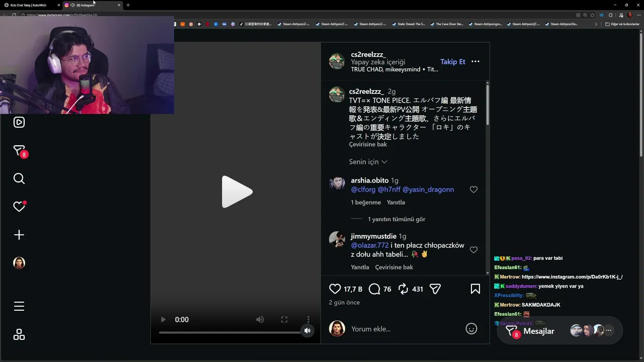Screen dimensions: 644x362
Task: Translate jimmymustdie's comment
Action: click(x=394, y=267)
